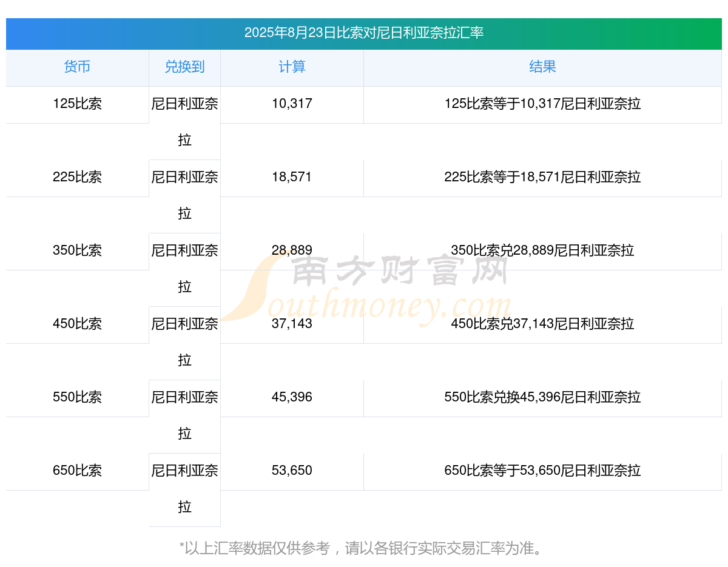Click the title 2025年8月23日比索对尼日利亚奈拉汇率
The height and width of the screenshot is (567, 728).
pos(364,33)
